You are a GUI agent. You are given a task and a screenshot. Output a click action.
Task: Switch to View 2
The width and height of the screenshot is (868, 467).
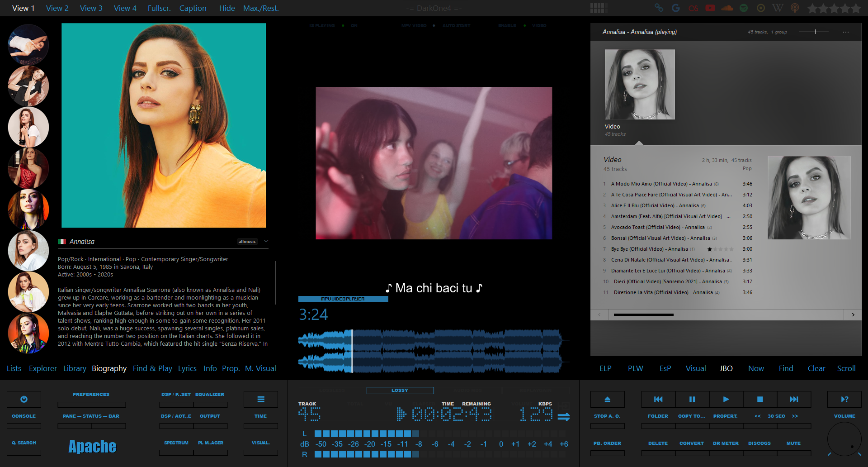(57, 8)
